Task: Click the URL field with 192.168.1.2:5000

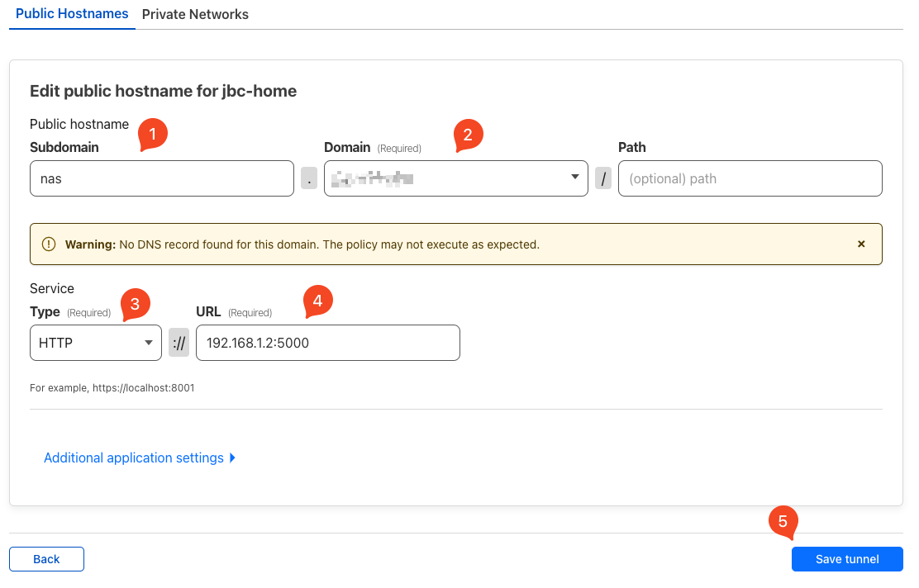Action: [327, 343]
